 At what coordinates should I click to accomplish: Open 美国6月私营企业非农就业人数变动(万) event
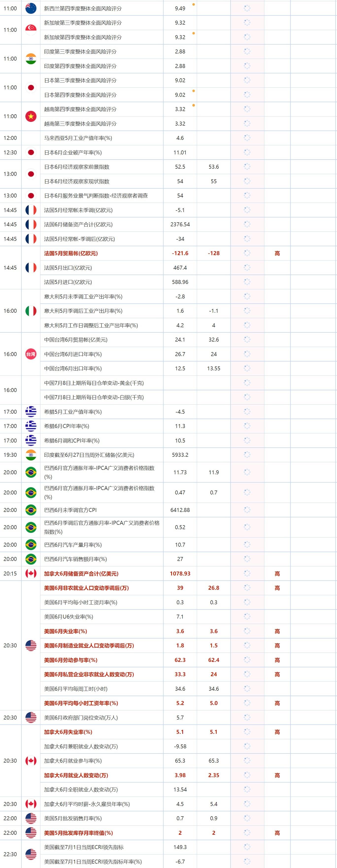89,674
